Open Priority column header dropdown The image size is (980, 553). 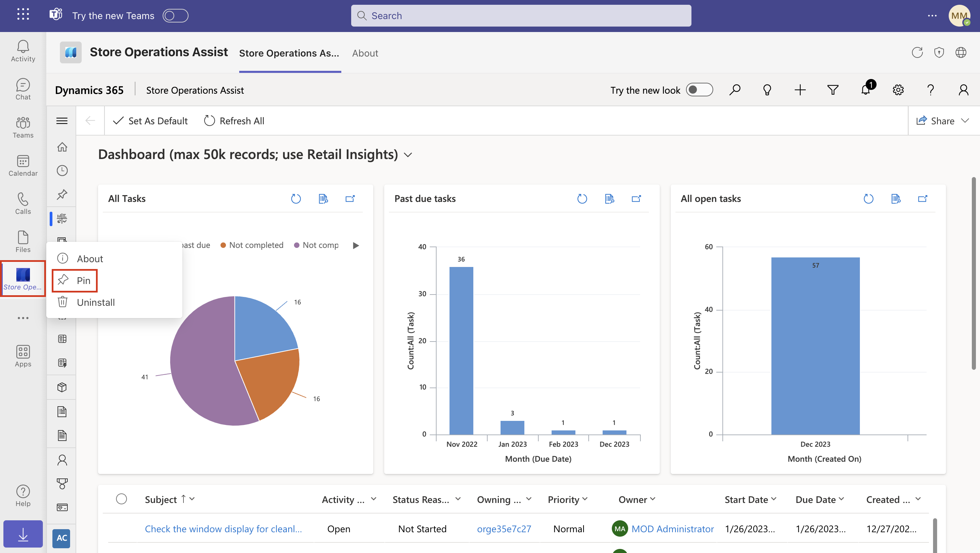coord(585,499)
